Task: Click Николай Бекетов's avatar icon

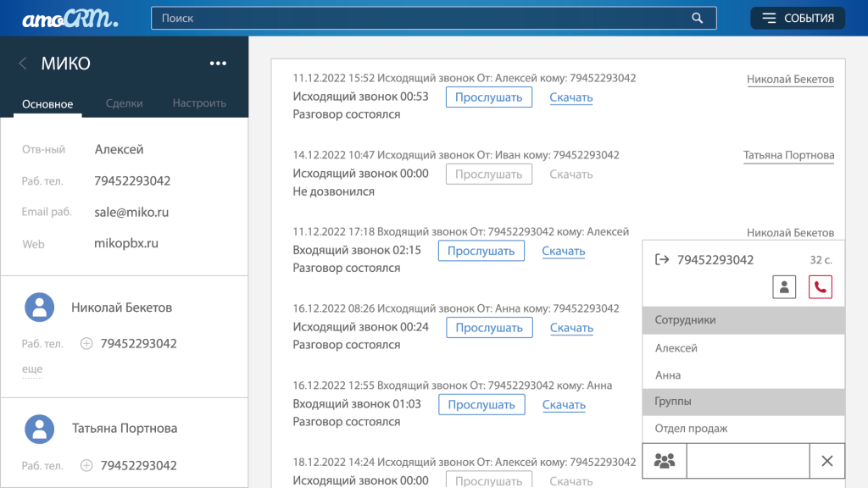Action: 40,308
